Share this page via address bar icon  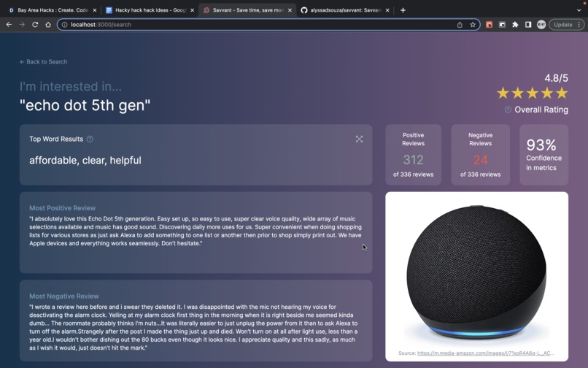[x=460, y=24]
